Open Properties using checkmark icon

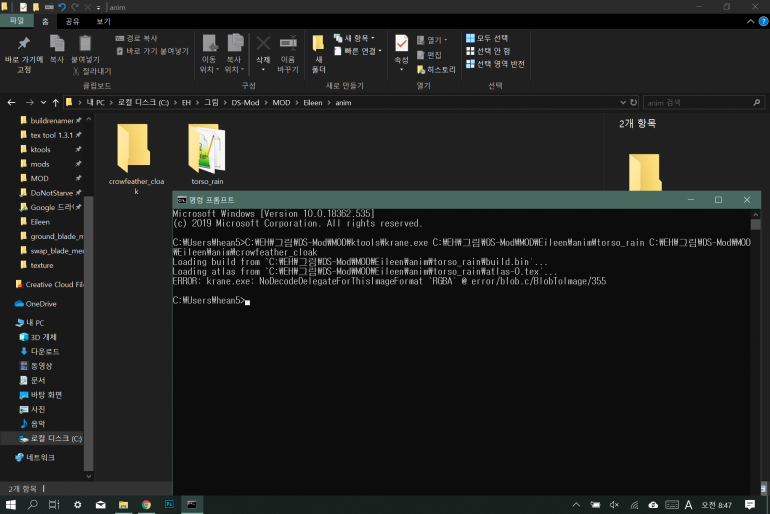[401, 44]
